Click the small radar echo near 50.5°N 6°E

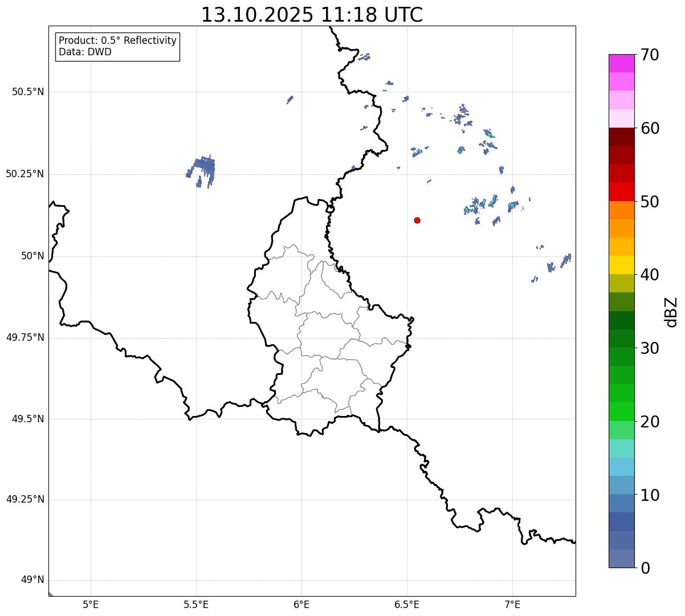pyautogui.click(x=290, y=100)
